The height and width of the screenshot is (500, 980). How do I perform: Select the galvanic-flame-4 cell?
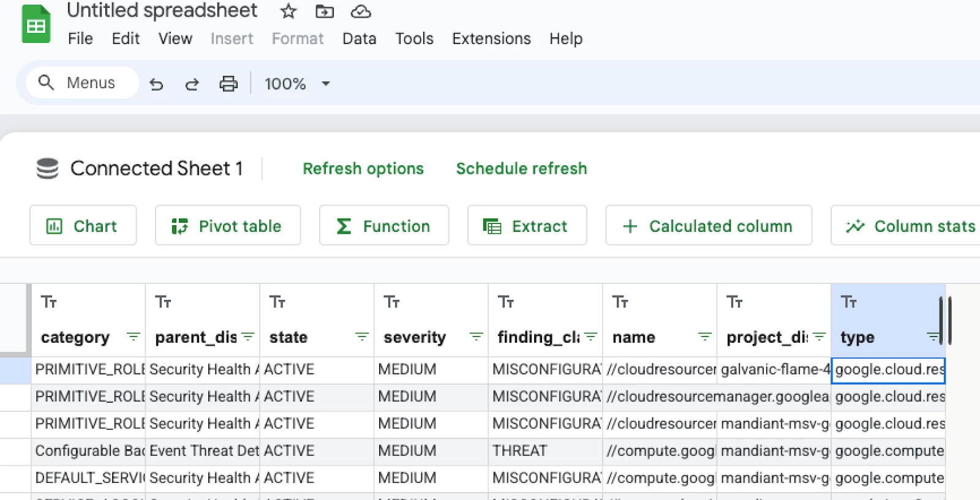pos(774,370)
